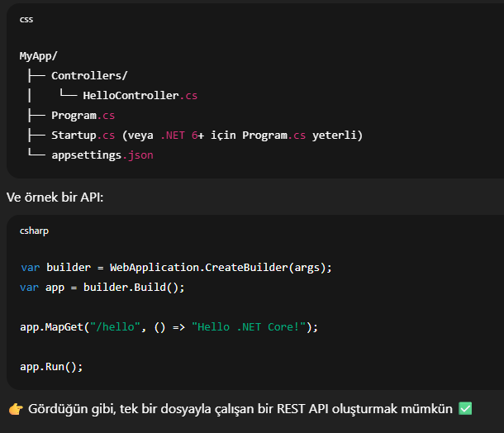The height and width of the screenshot is (433, 504).
Task: Click the 'app.MapGet' code text
Action: [51, 327]
